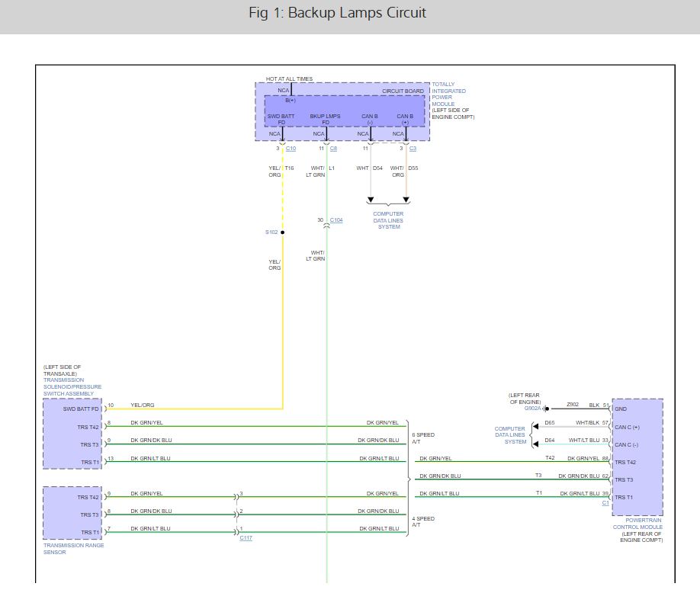Click the 'Z902' circuit label
The width and height of the screenshot is (700, 609).
pos(573,405)
